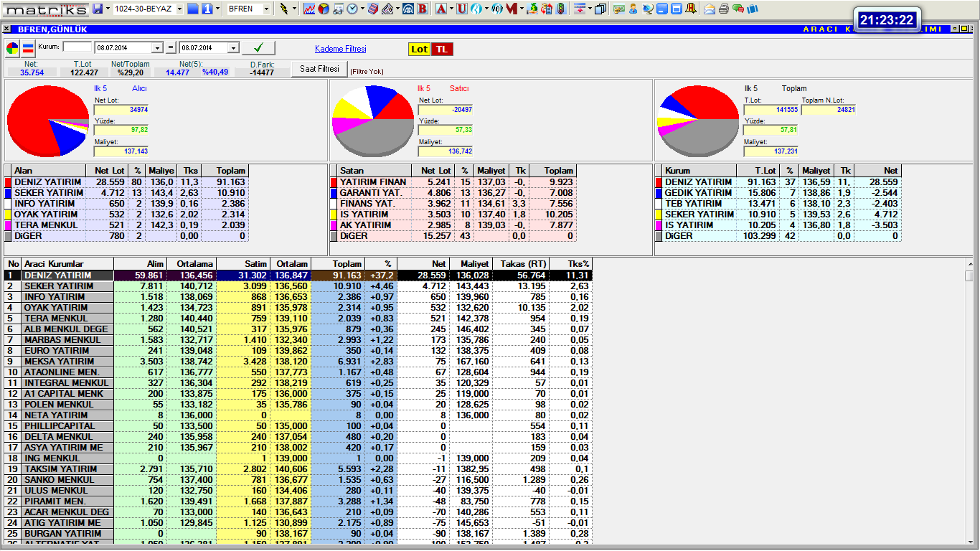
Task: Click the horizontal bars view icon
Action: (x=28, y=48)
